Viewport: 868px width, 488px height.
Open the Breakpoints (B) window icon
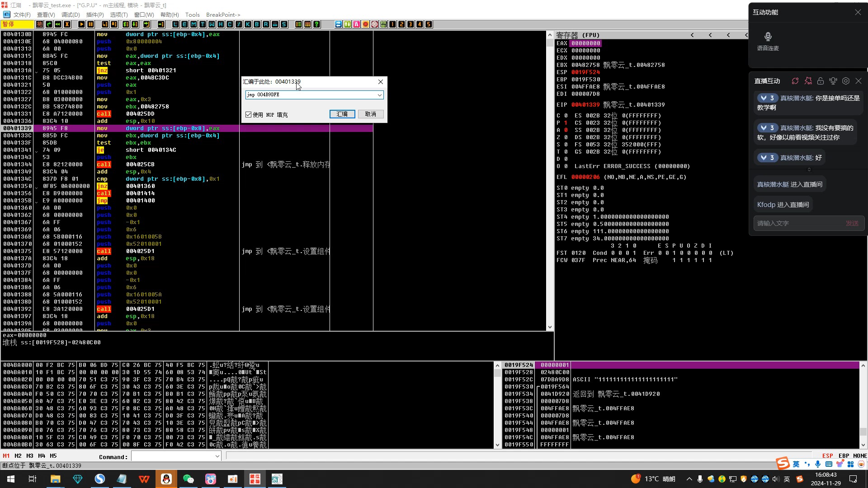tap(257, 24)
